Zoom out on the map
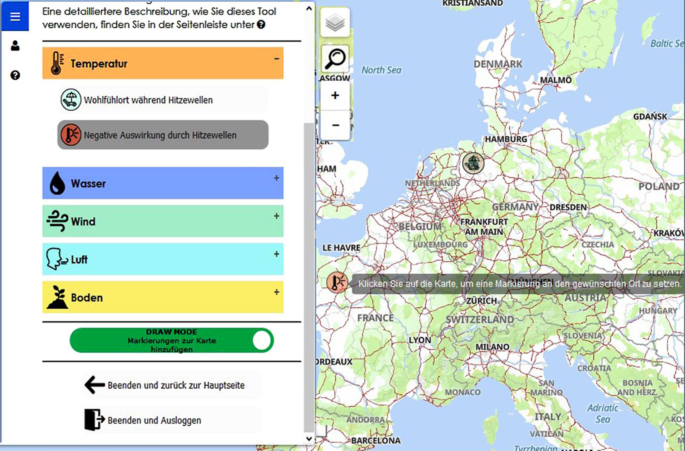 click(335, 125)
